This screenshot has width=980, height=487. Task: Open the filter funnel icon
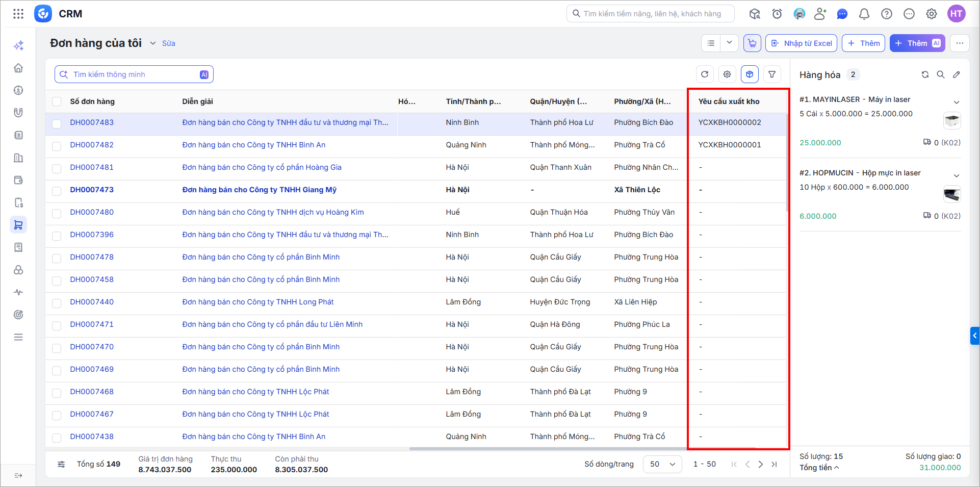coord(772,74)
